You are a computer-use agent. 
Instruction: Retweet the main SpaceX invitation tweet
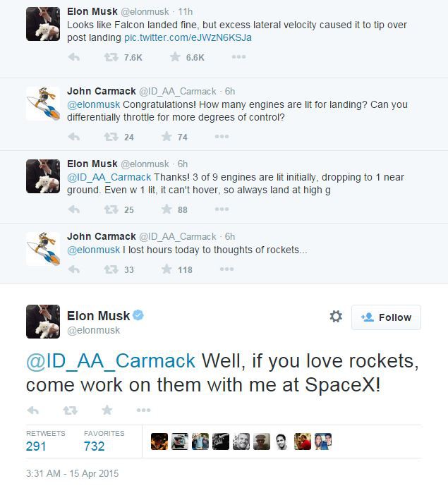click(70, 410)
